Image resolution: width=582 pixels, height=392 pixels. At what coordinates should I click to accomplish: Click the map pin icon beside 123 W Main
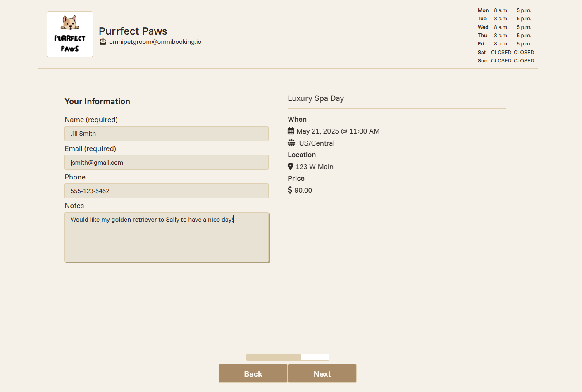291,167
